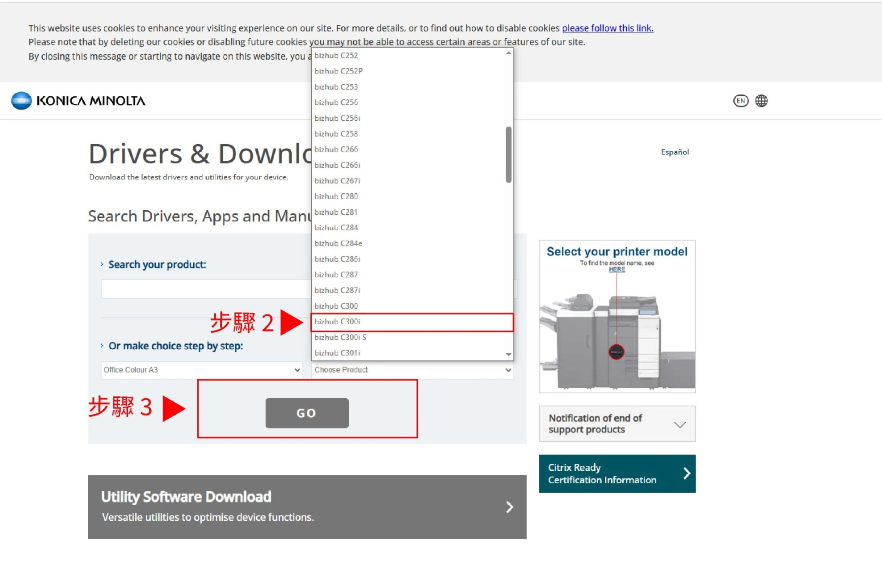Click the HERE model name link
882x588 pixels.
coord(617,269)
